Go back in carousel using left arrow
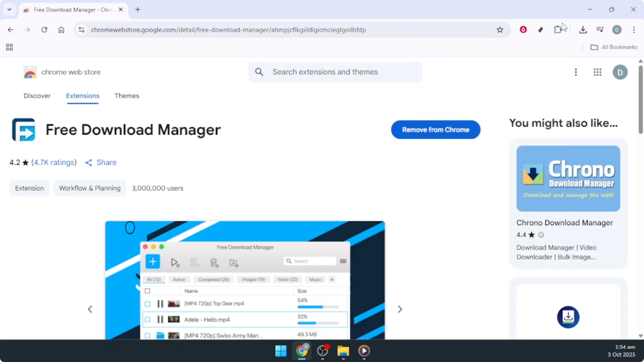 coord(90,309)
